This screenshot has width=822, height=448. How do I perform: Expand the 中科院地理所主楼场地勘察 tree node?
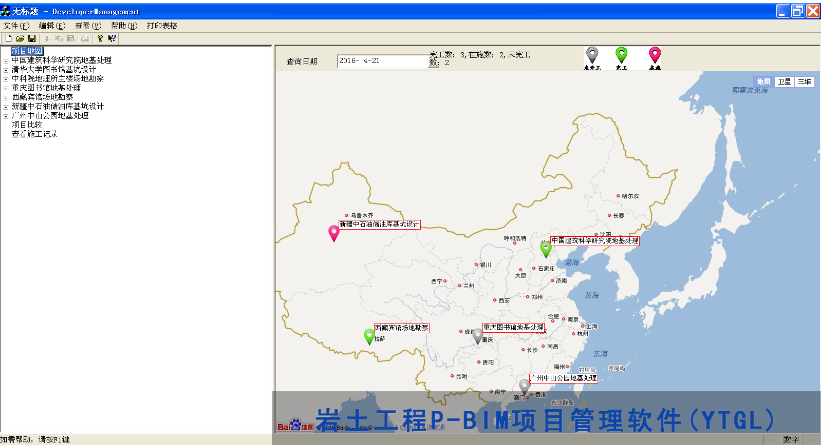point(6,79)
